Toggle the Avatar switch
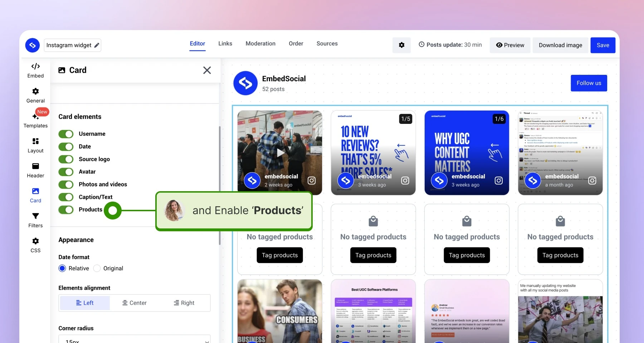Viewport: 644px width, 343px height. [66, 172]
